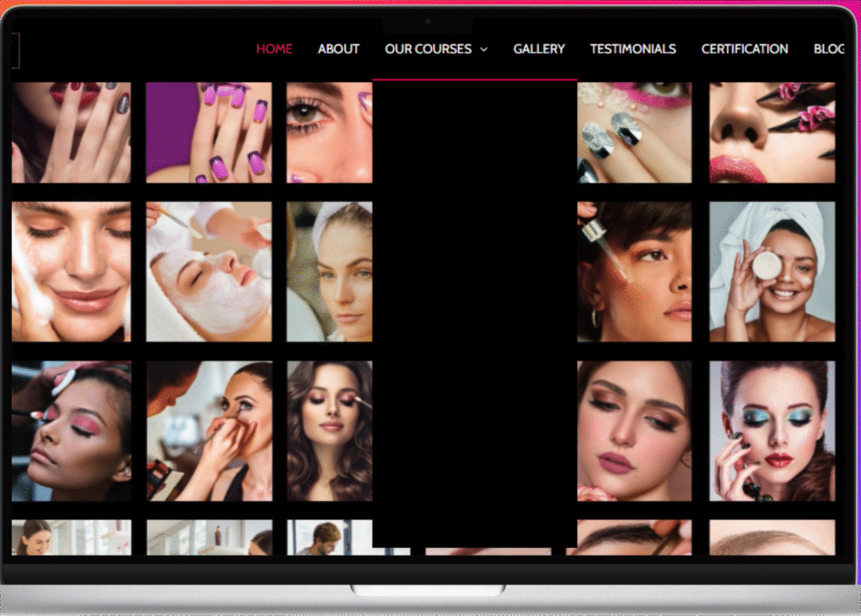Go to the ABOUT page
The width and height of the screenshot is (861, 616).
click(x=338, y=49)
